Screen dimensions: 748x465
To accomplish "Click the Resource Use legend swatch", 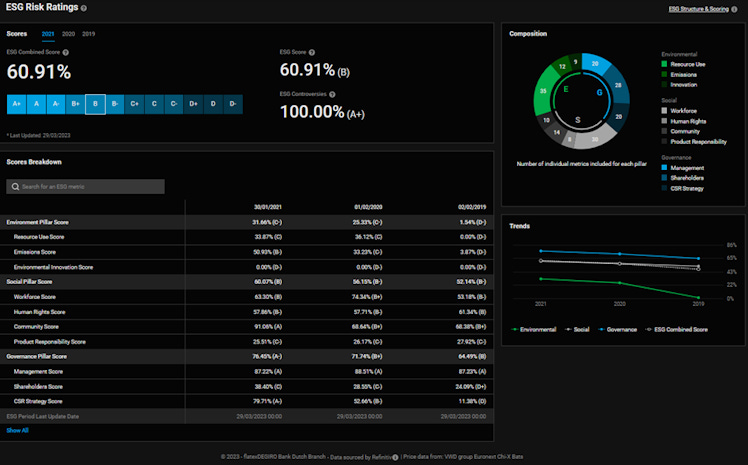I will tap(664, 64).
